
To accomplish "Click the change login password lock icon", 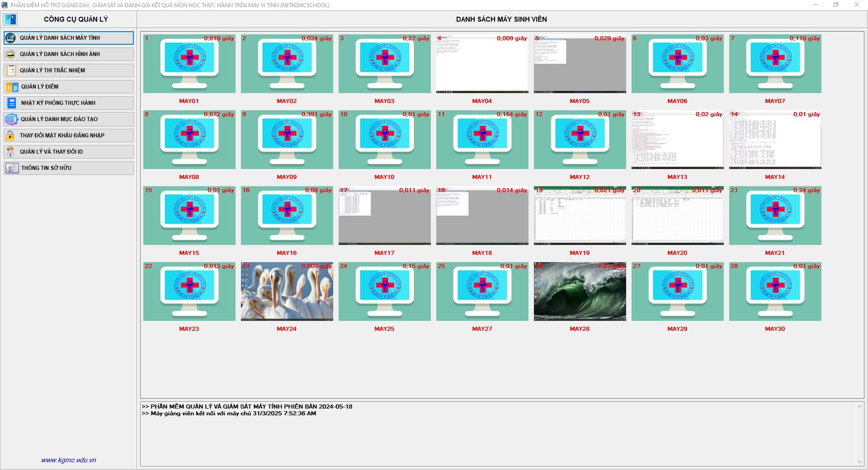I will (x=10, y=136).
